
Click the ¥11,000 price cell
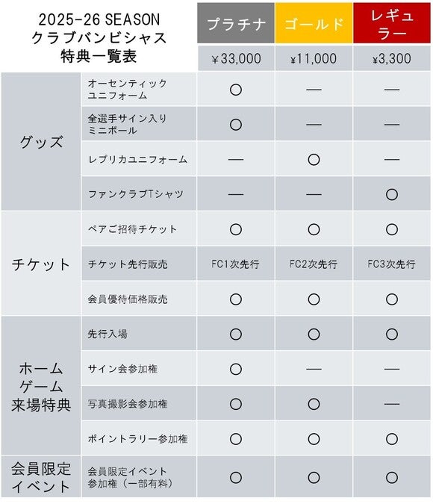tap(314, 58)
